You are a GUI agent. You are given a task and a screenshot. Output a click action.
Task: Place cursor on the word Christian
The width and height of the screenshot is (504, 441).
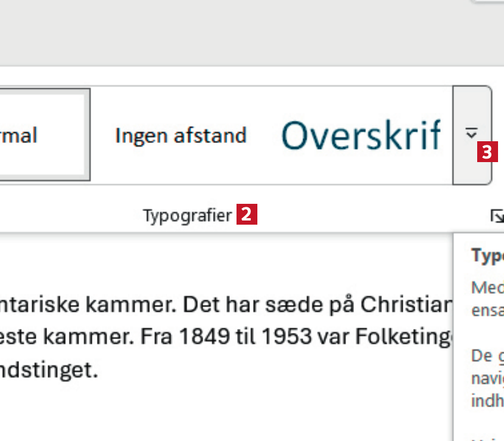(x=416, y=306)
